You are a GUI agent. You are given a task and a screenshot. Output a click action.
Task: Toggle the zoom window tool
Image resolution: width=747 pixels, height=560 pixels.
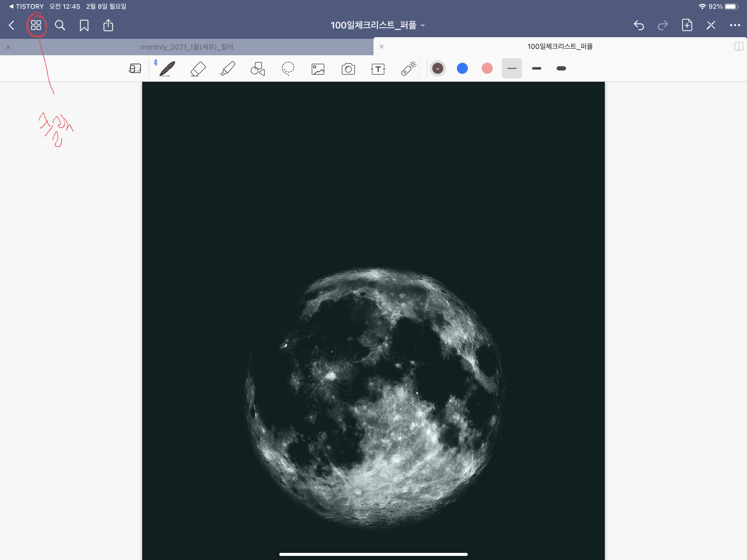135,69
